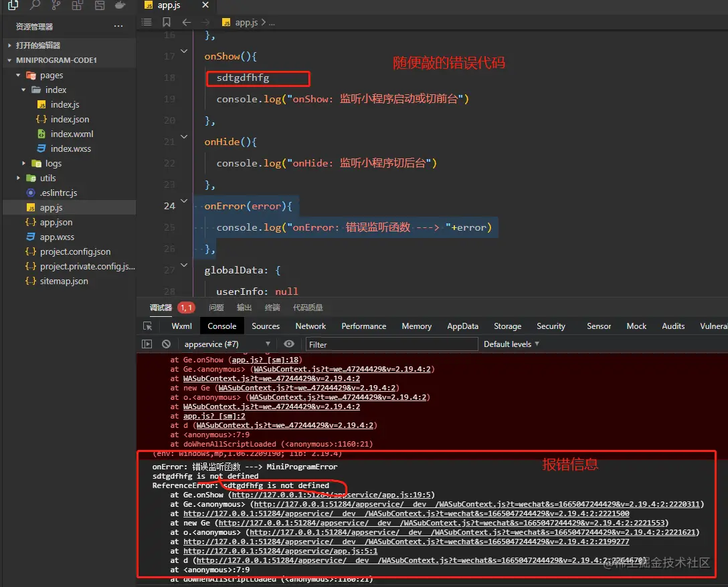Fold the onShow function at line 17
The height and width of the screenshot is (587, 728).
(184, 51)
